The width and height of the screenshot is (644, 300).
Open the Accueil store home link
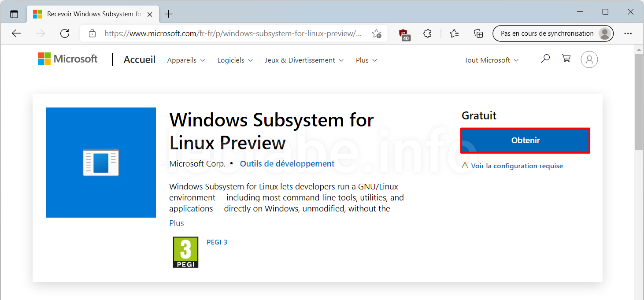[x=140, y=60]
